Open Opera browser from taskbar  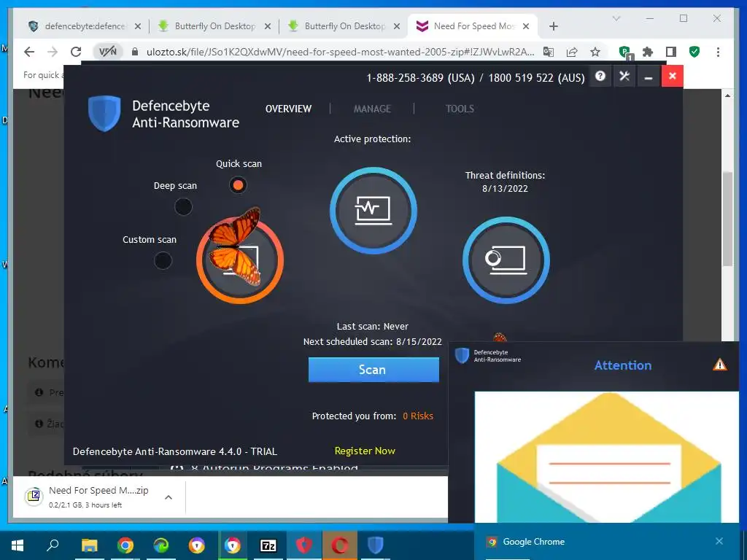coord(339,545)
